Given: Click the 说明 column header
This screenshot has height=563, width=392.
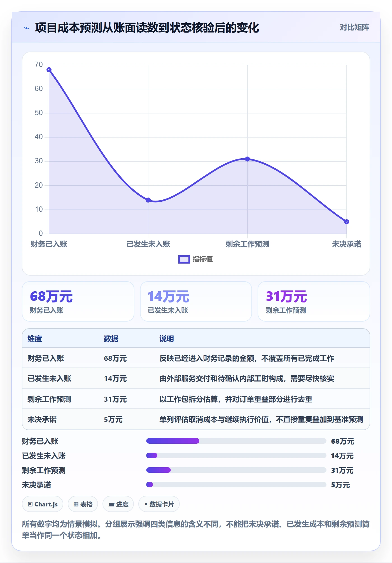Looking at the screenshot, I should click(x=167, y=339).
